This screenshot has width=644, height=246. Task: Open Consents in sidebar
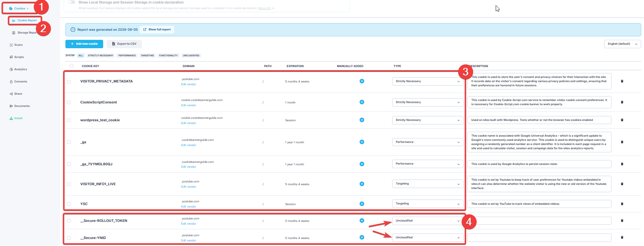pyautogui.click(x=19, y=81)
